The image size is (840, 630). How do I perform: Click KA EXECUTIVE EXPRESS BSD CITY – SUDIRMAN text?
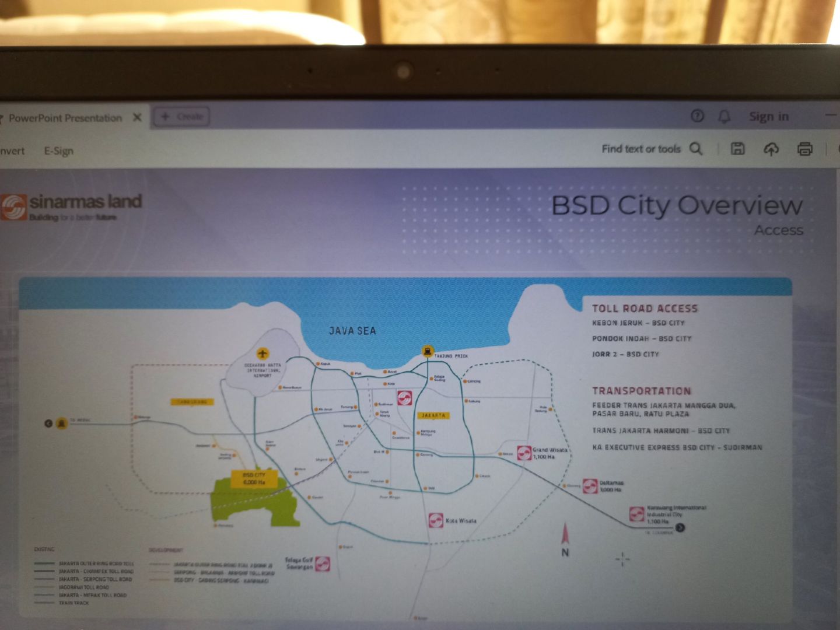[677, 447]
